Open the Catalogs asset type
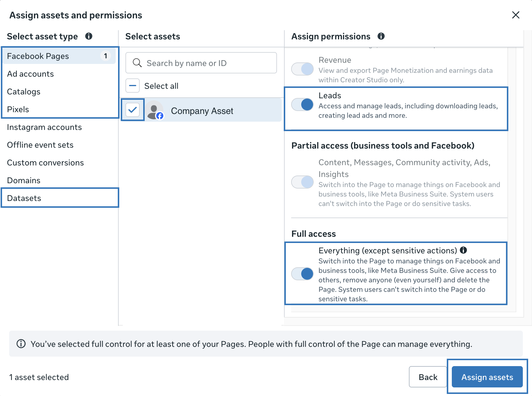Viewport: 532px width, 396px height. coord(59,91)
